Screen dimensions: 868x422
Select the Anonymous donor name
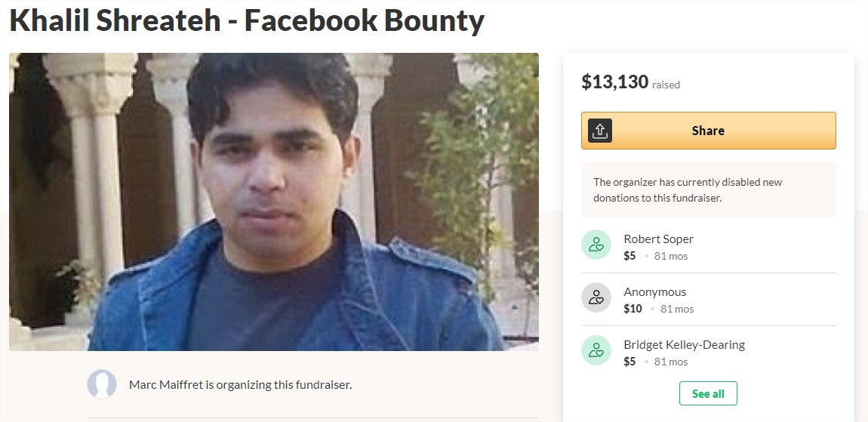coord(654,292)
